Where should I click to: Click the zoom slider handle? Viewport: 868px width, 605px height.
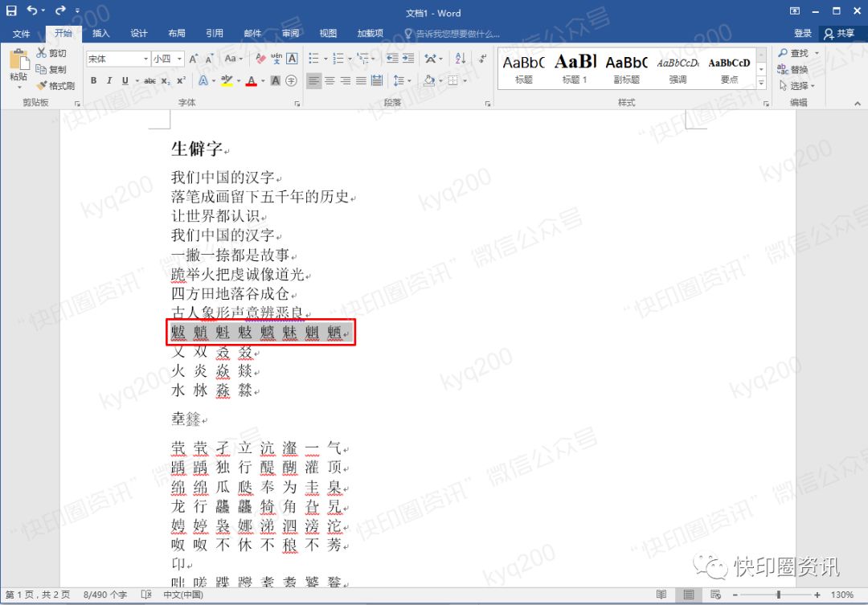coord(778,595)
